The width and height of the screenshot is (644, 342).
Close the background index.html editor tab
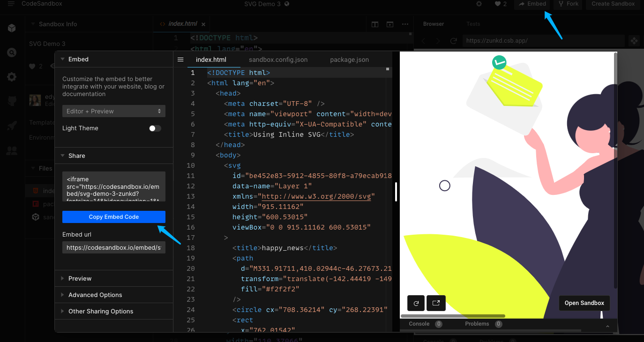point(203,24)
